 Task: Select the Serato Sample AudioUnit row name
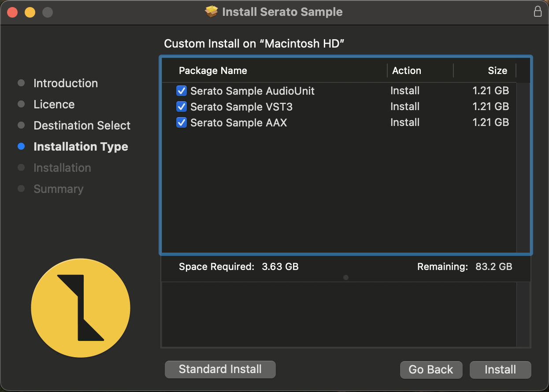(x=252, y=91)
